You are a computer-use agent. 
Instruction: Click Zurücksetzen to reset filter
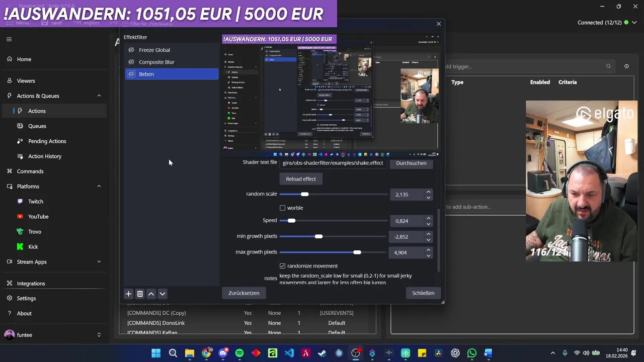coord(244,293)
